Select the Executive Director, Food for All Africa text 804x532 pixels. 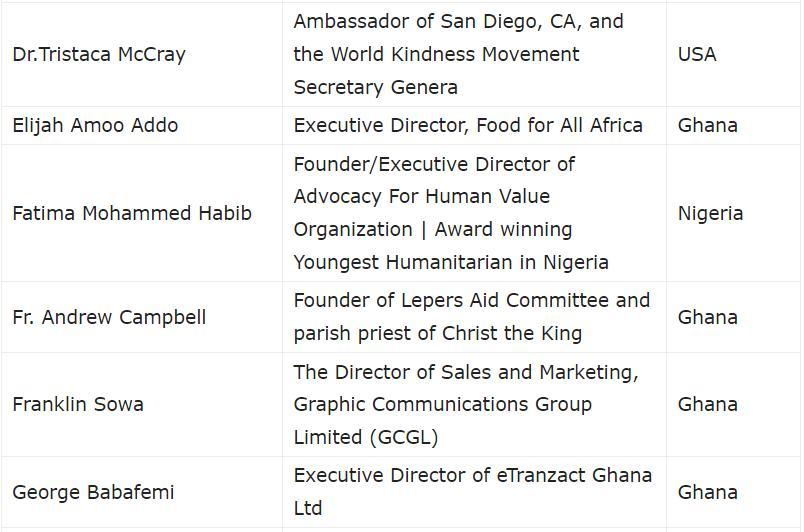click(468, 126)
